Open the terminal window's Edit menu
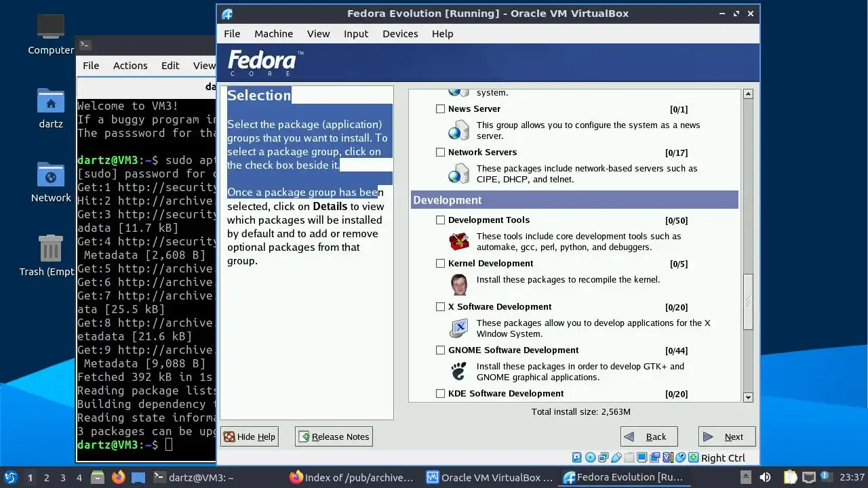The width and height of the screenshot is (868, 488). (170, 65)
